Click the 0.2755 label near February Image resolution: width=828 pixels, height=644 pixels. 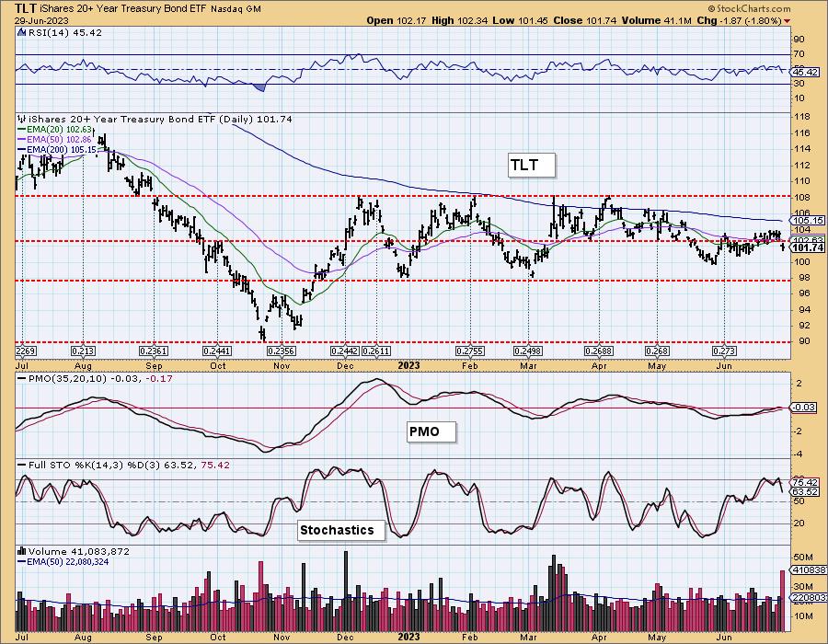click(470, 351)
